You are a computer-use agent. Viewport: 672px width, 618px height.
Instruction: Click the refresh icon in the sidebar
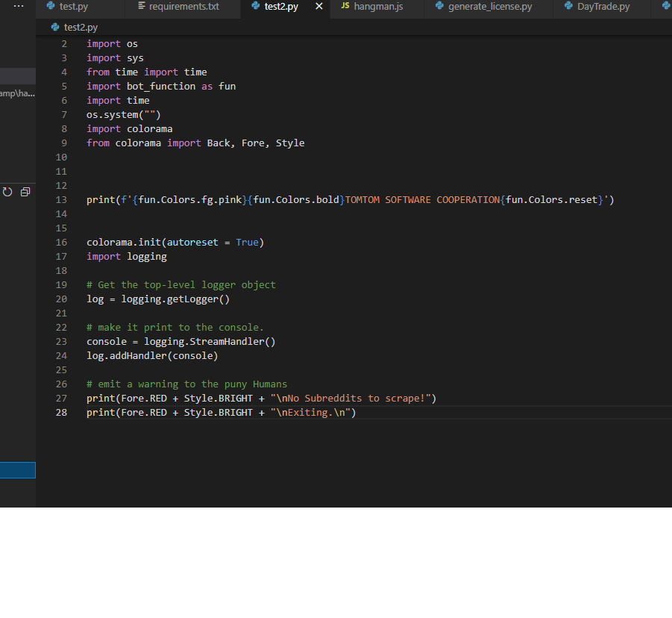(8, 192)
